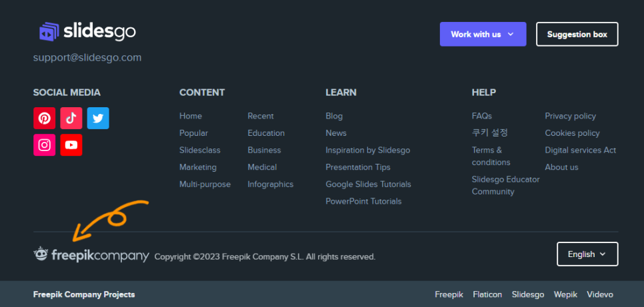Open the Privacy policy link
The width and height of the screenshot is (644, 307).
(x=571, y=116)
